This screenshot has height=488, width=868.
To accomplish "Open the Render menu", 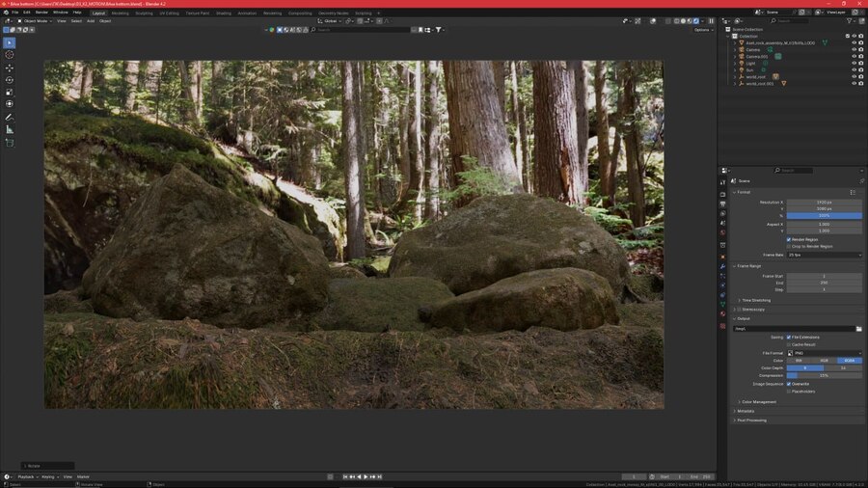I will (x=41, y=13).
